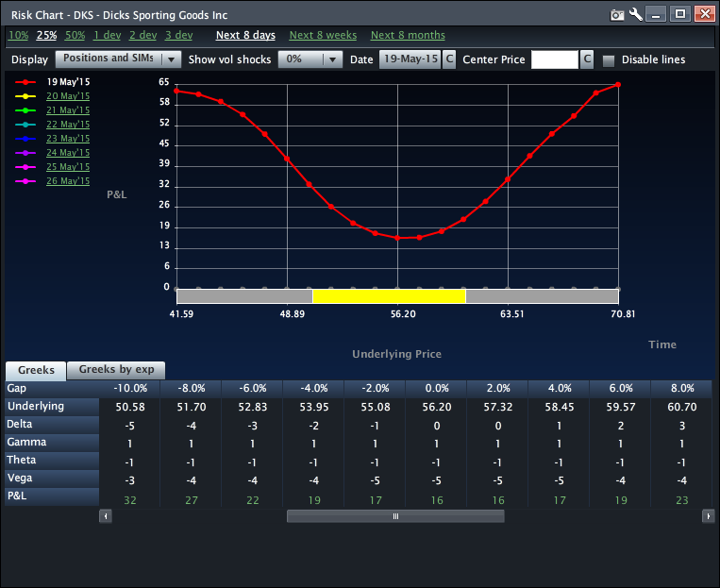
Task: Select the Greeks tab
Action: pyautogui.click(x=36, y=371)
